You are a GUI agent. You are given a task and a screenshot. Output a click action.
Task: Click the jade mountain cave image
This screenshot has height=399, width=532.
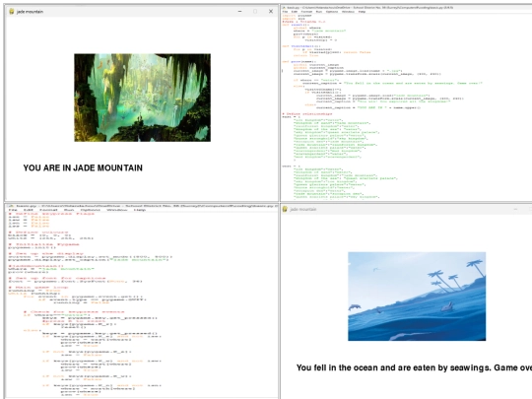(142, 98)
